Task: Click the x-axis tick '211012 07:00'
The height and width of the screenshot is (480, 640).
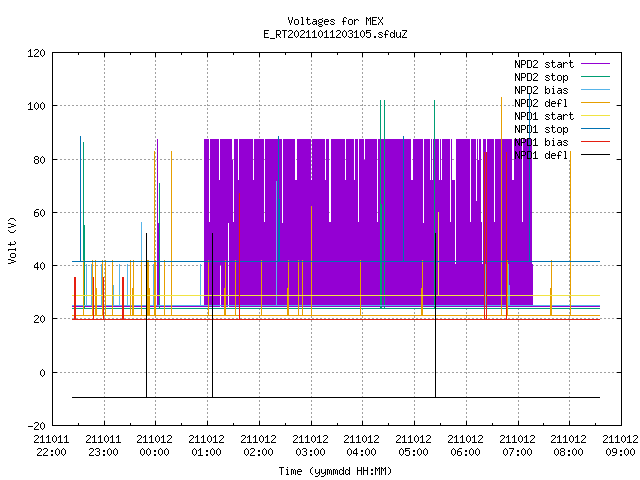Action: (x=517, y=446)
